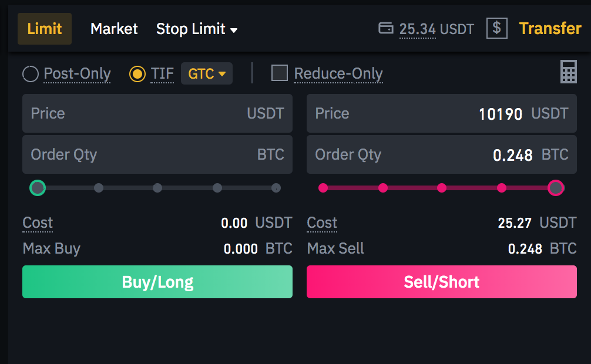Click the Buy/Long button
Image resolution: width=591 pixels, height=364 pixels.
click(x=157, y=282)
